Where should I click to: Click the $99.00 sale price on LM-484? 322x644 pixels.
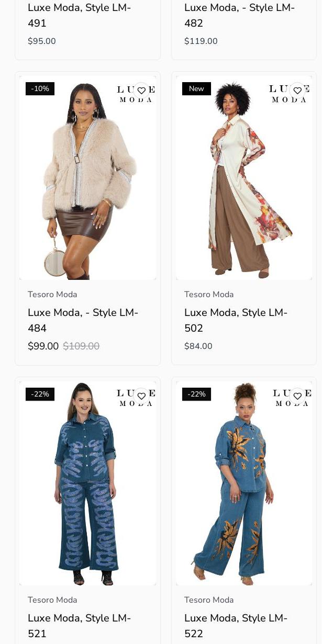[x=43, y=346]
